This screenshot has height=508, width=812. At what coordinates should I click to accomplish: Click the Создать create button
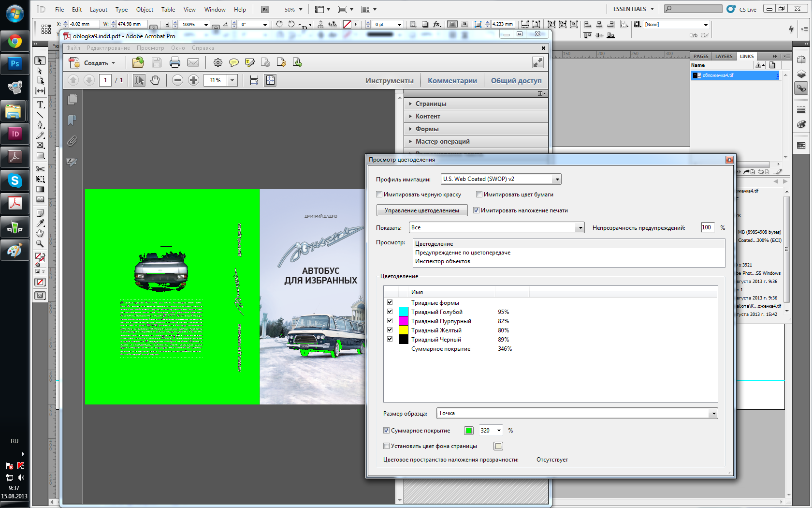point(93,63)
